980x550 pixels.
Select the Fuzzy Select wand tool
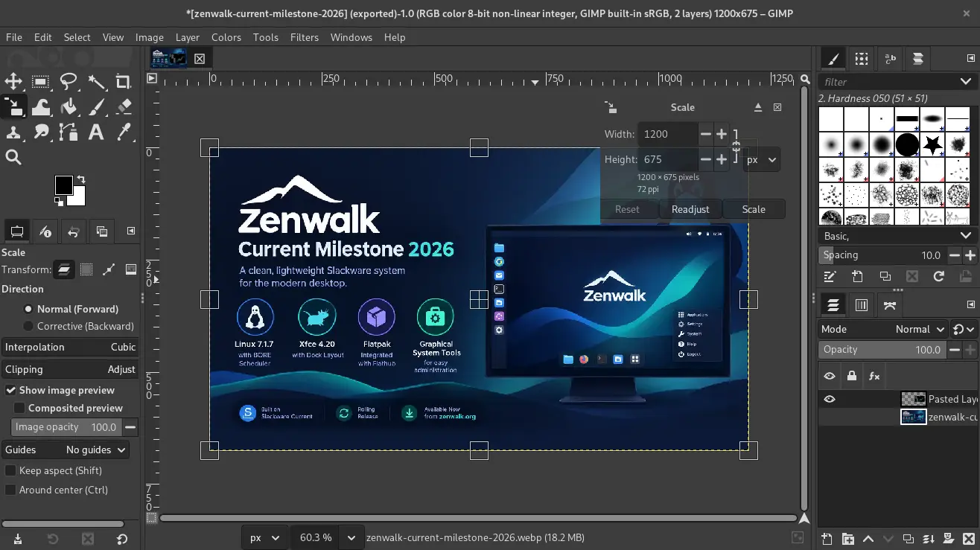pos(96,82)
